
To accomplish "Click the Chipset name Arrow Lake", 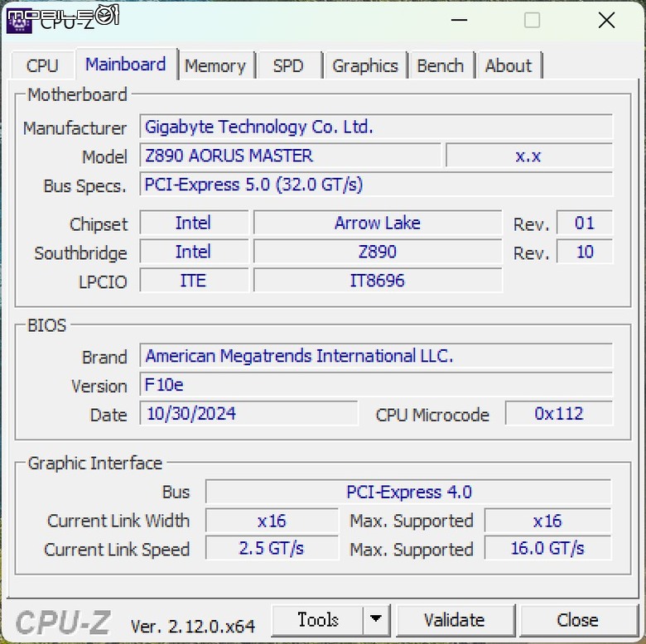I will click(378, 223).
